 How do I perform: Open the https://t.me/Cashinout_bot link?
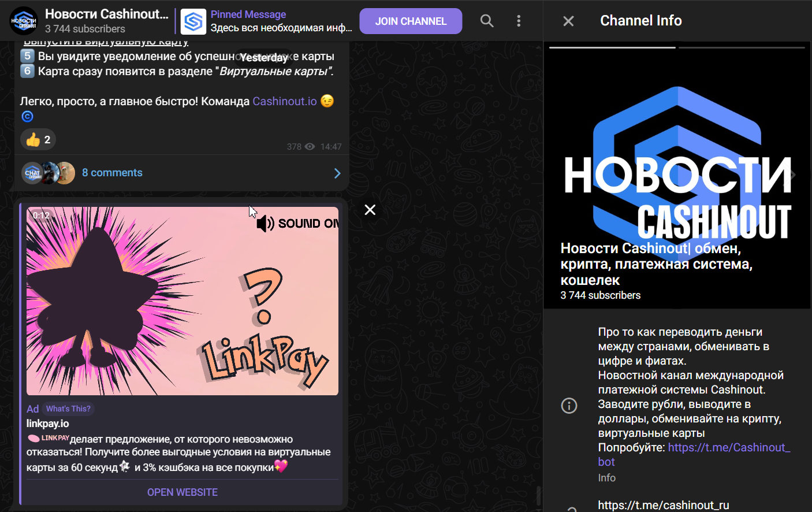pos(694,454)
